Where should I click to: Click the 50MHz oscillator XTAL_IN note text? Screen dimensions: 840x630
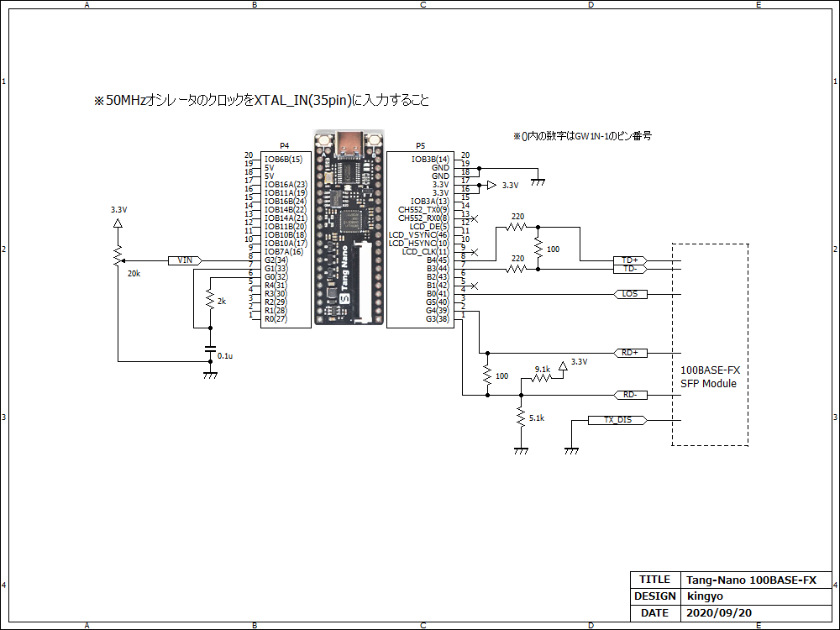[261, 100]
